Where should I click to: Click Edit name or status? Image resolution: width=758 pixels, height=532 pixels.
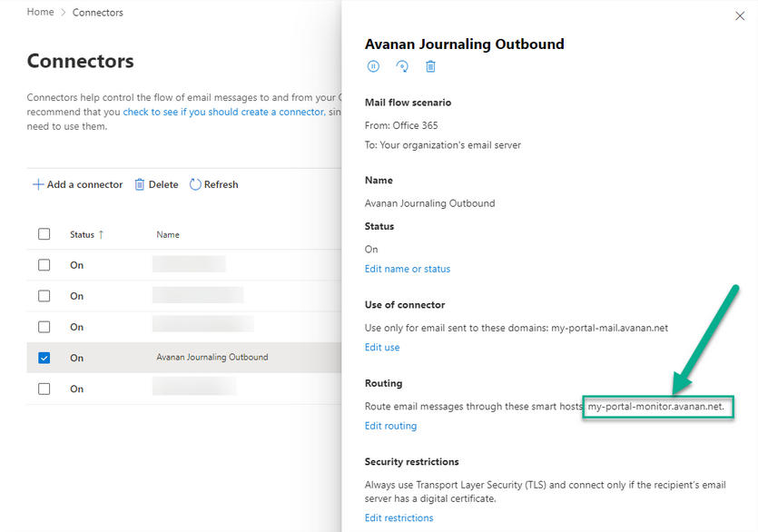click(x=408, y=269)
